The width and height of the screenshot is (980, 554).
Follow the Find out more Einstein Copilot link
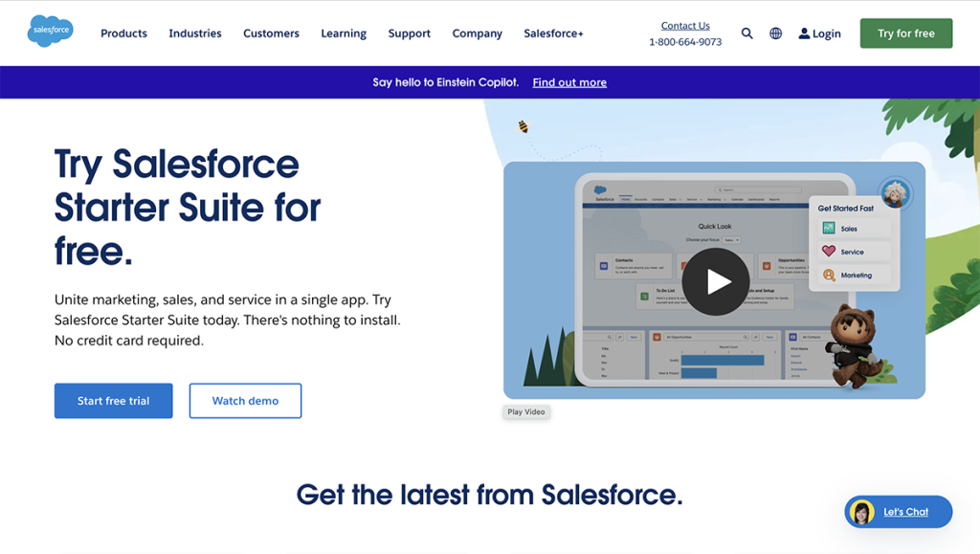click(569, 82)
